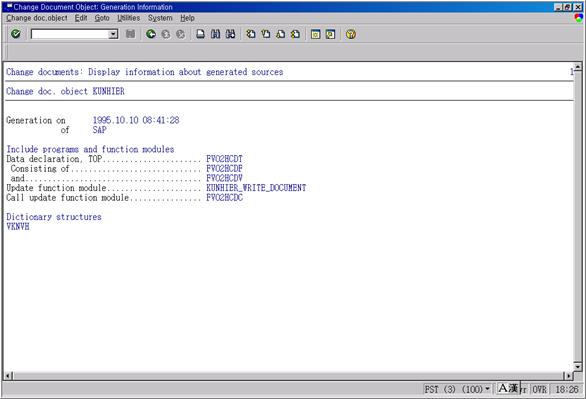The height and width of the screenshot is (399, 586).
Task: Click the green Back arrow icon
Action: click(x=151, y=34)
